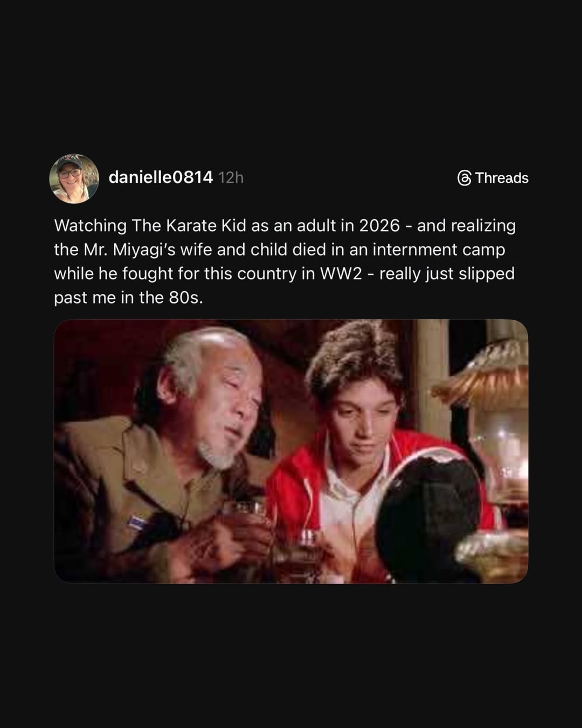Select "80s." at end of post
The height and width of the screenshot is (728, 582).
[186, 298]
